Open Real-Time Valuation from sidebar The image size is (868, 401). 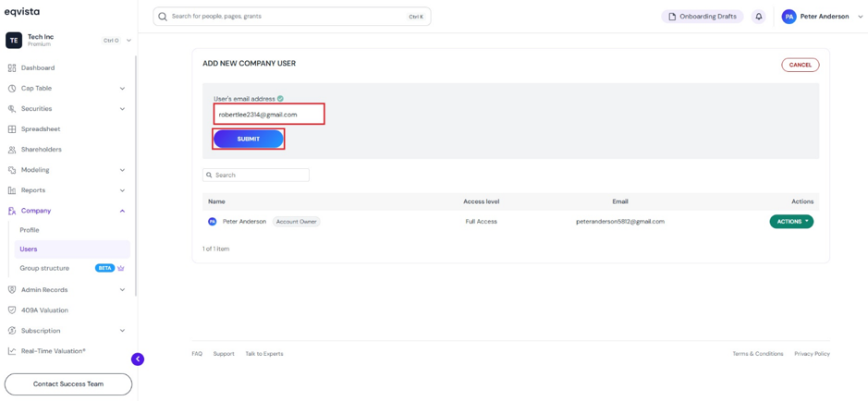click(x=53, y=351)
